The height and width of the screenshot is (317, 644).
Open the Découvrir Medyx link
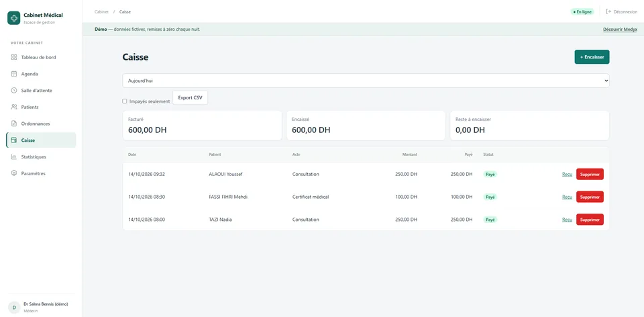pos(620,30)
